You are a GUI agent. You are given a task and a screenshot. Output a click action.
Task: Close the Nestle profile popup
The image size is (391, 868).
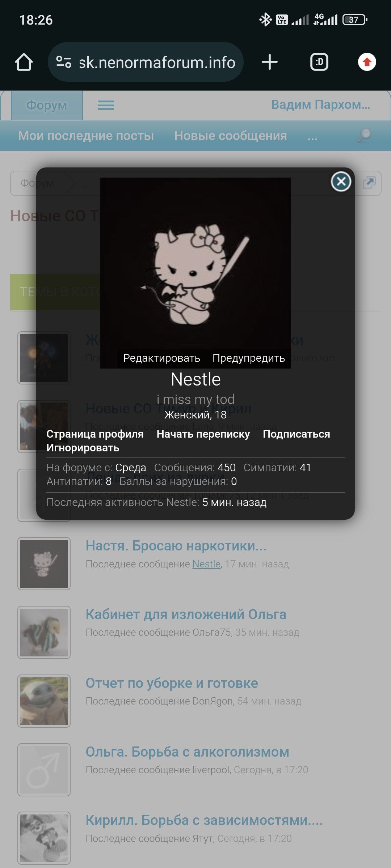[341, 182]
